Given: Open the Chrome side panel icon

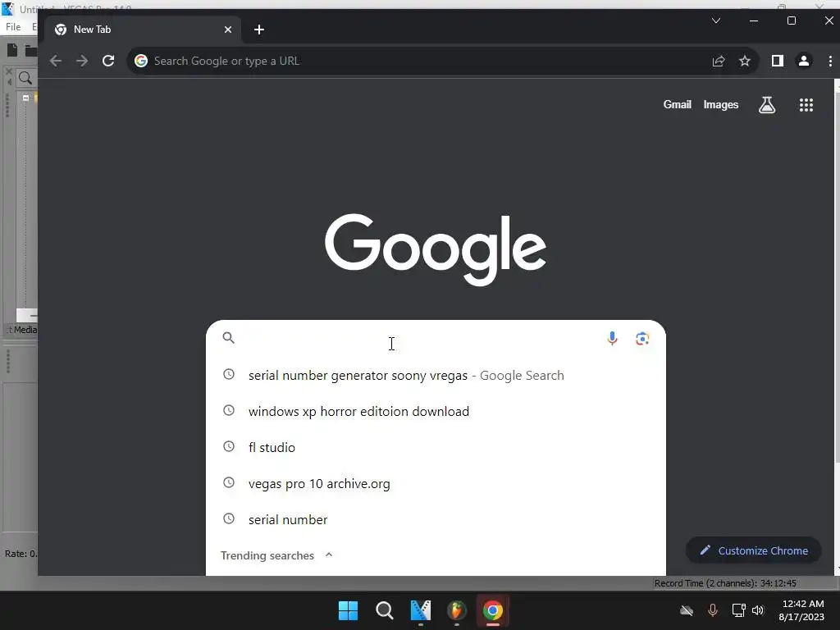Looking at the screenshot, I should coord(778,61).
